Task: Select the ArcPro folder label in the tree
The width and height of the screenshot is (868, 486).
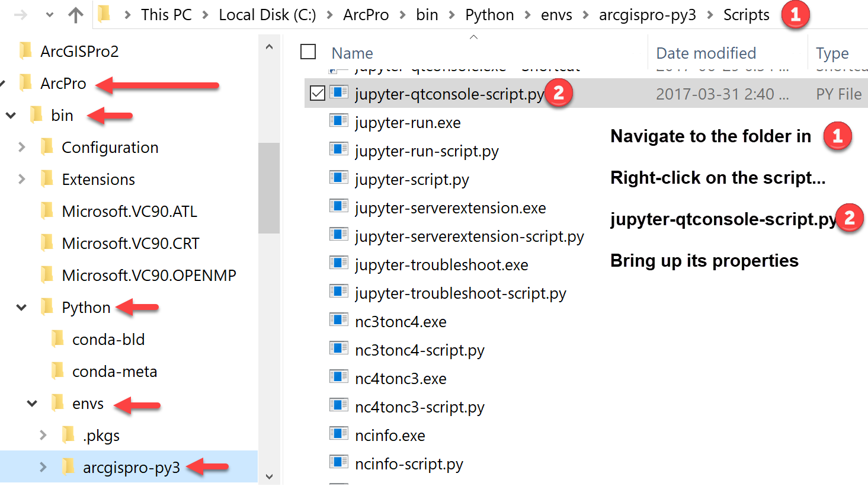Action: pyautogui.click(x=63, y=84)
